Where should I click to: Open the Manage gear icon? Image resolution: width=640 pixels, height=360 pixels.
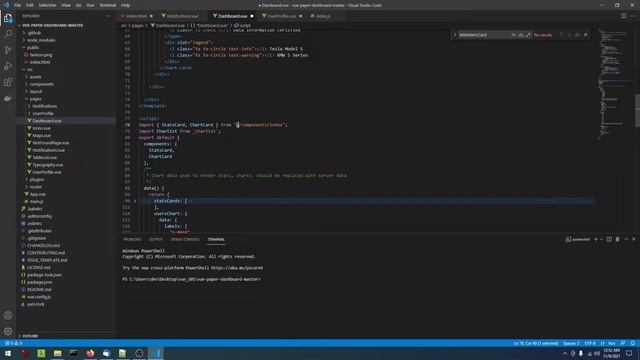8,331
